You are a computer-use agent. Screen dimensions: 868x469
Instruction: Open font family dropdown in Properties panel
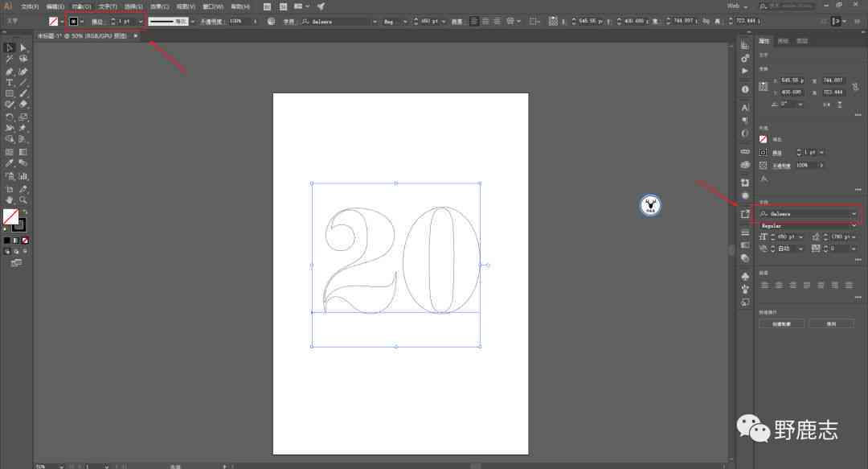tap(854, 214)
